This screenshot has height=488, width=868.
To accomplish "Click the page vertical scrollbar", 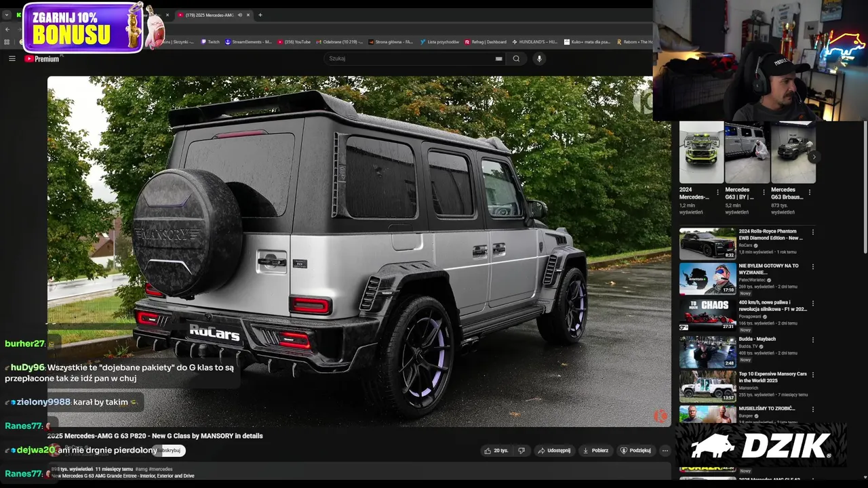I will (x=865, y=186).
